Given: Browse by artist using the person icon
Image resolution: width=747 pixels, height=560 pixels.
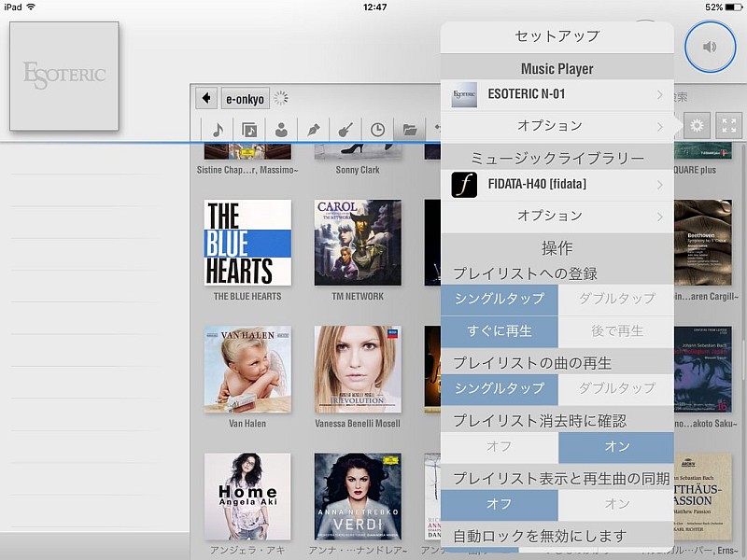Looking at the screenshot, I should [x=281, y=129].
